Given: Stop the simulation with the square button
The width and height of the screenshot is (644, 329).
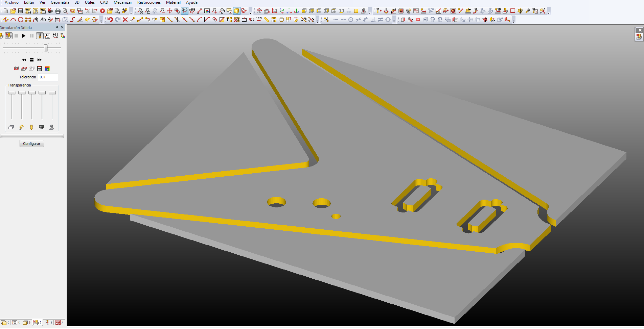Looking at the screenshot, I should pos(16,36).
